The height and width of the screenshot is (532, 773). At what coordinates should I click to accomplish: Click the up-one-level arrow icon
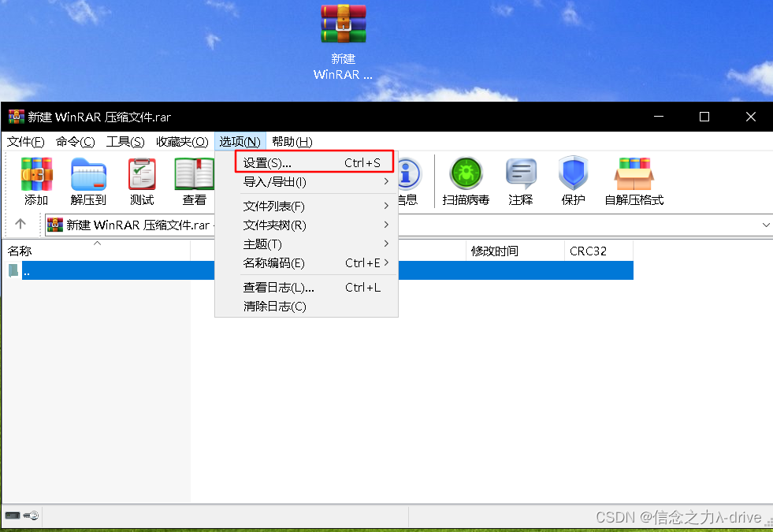20,225
